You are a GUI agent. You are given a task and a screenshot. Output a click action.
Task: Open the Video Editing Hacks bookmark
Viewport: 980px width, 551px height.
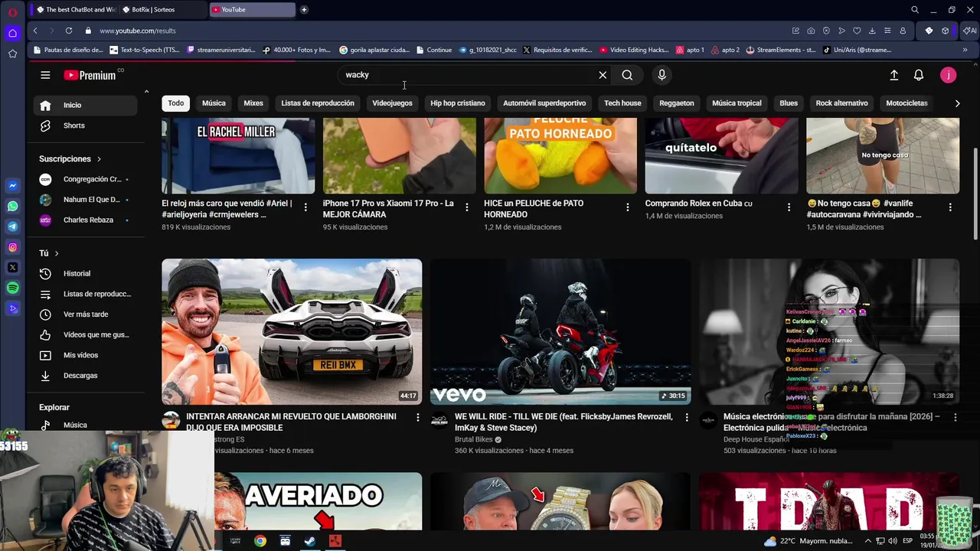click(x=634, y=50)
